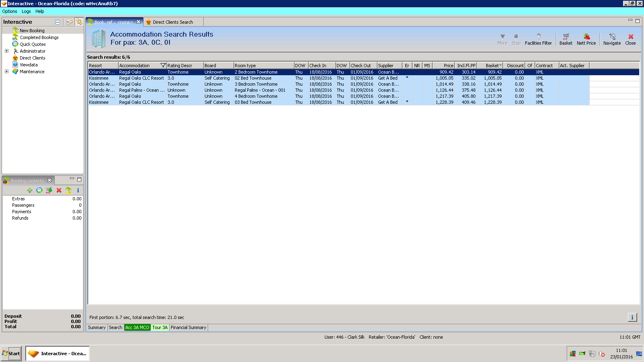The width and height of the screenshot is (644, 362).
Task: Select Completed Bookings in the sidebar
Action: 39,37
